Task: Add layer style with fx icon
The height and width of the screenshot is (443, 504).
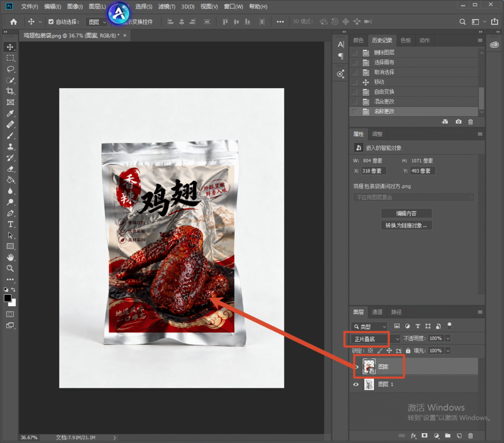Action: [x=413, y=436]
